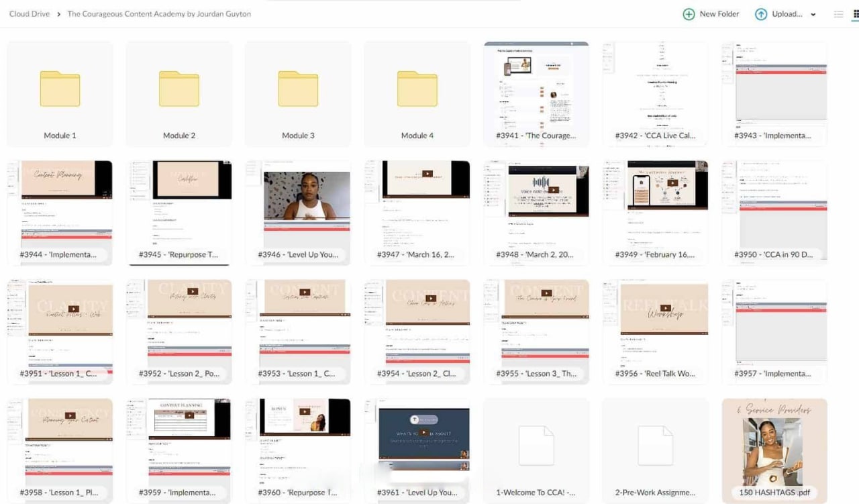
Task: Click file name '2-Pre-Work Assignme...'
Action: point(655,493)
